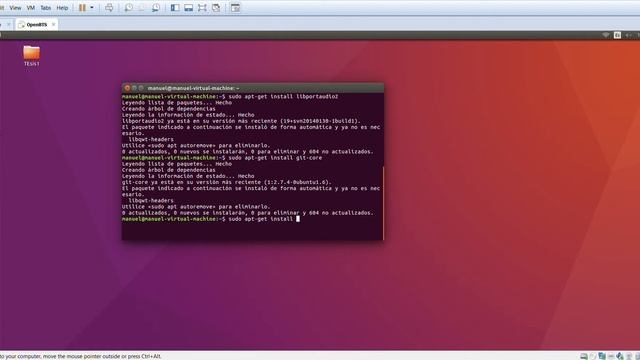640x360 pixels.
Task: Click the Revert to snapshot icon
Action: (142, 8)
